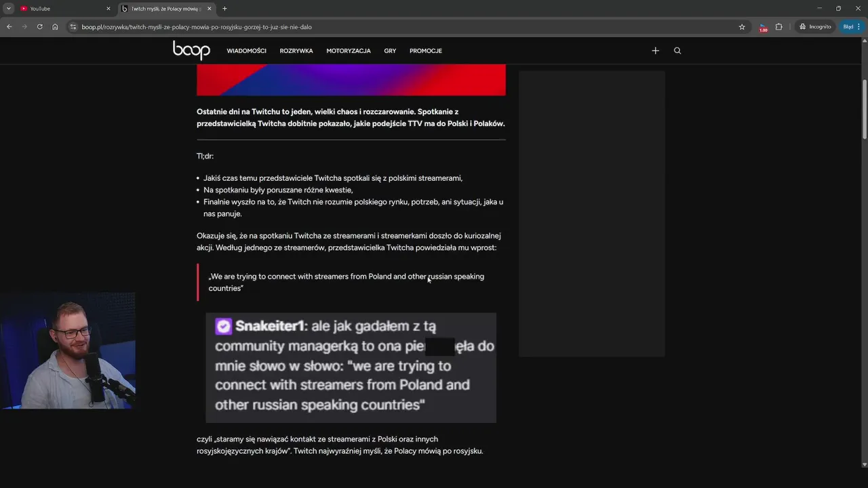
Task: Open the PROMOCJE menu section
Action: coord(426,51)
